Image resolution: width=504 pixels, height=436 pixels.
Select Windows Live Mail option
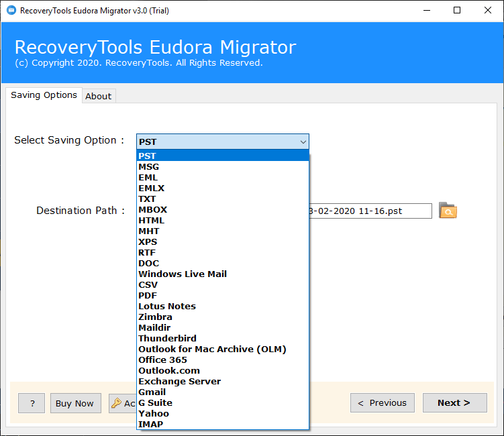pyautogui.click(x=222, y=274)
